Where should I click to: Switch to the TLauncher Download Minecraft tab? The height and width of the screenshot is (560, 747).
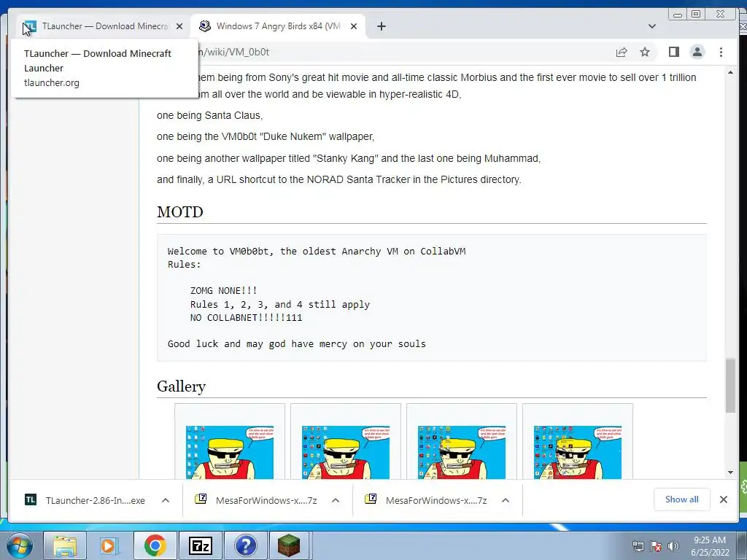click(102, 26)
